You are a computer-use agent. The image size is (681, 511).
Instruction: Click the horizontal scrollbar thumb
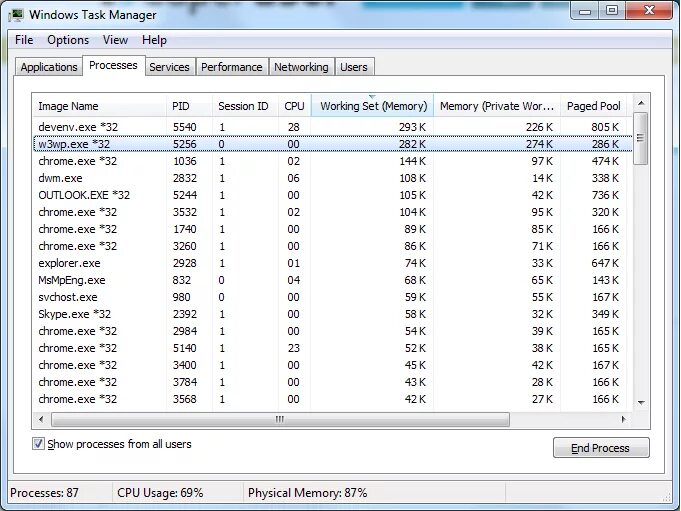pos(280,419)
